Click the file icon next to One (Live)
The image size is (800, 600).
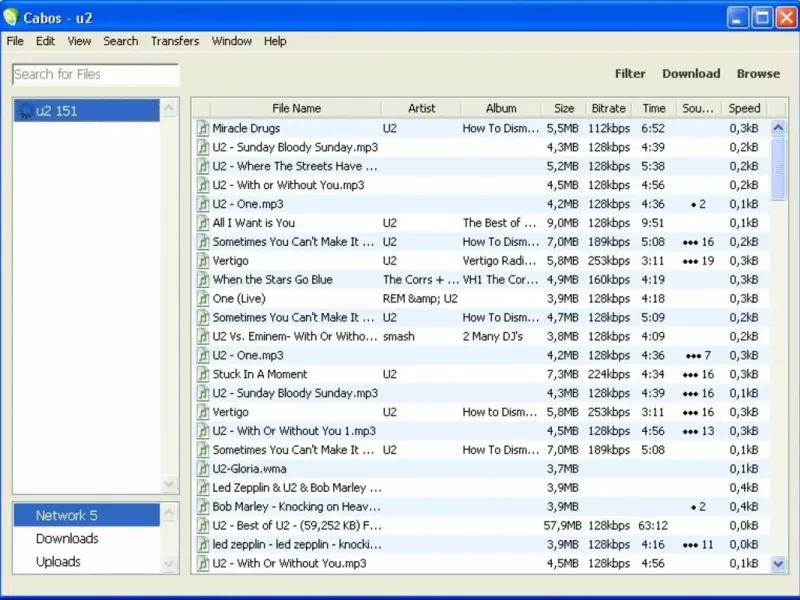tap(203, 298)
